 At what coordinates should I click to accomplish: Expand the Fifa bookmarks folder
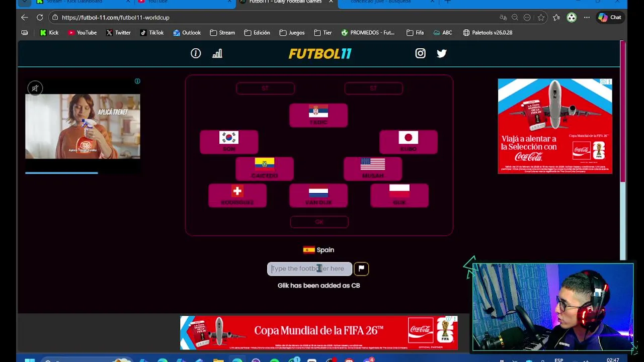tap(415, 33)
